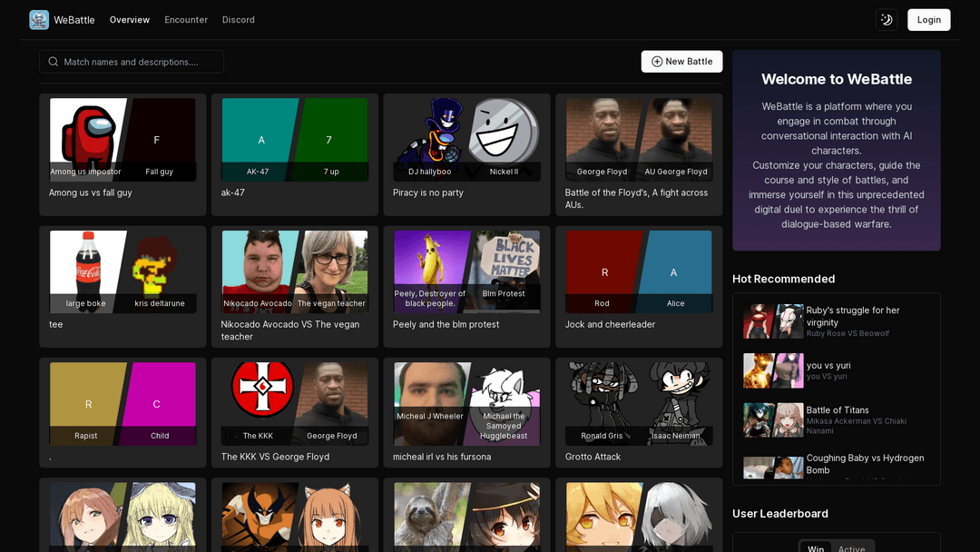The image size is (980, 552).
Task: Open the Discord link in the navbar
Action: pyautogui.click(x=239, y=20)
